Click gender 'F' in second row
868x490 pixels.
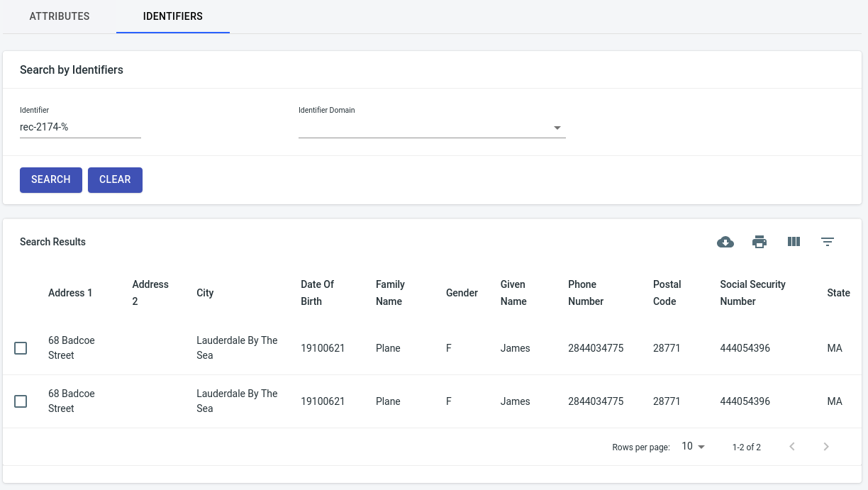[449, 401]
